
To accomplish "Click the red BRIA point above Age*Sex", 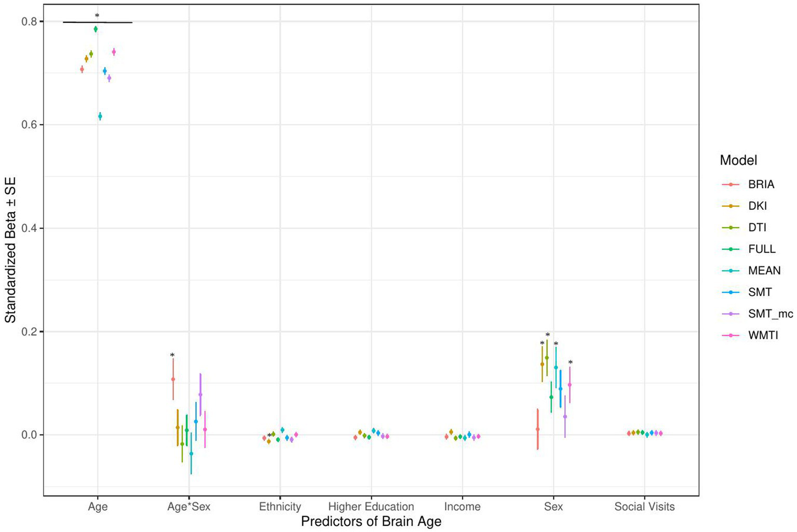I will point(173,379).
